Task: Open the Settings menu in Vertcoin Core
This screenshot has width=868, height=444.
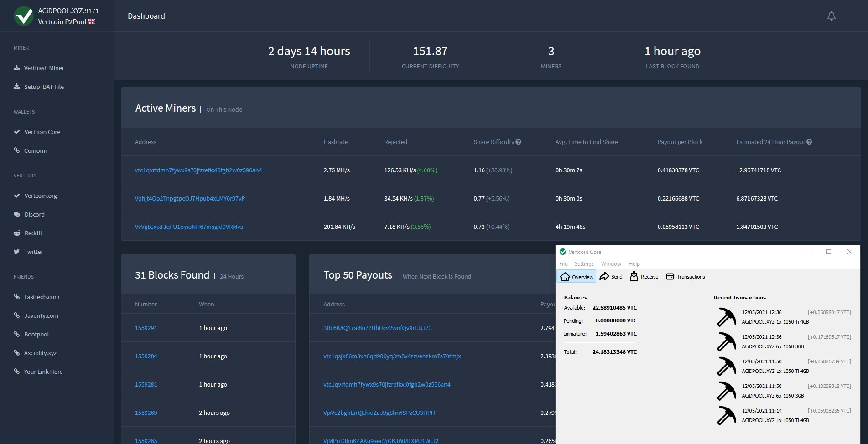Action: [x=584, y=264]
